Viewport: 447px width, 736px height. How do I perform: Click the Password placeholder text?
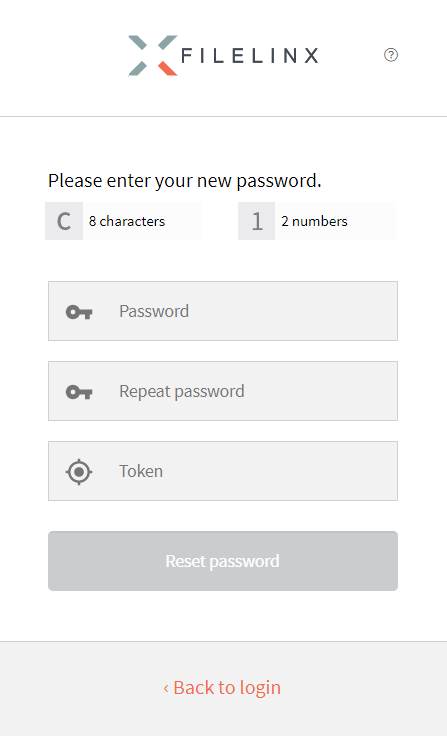(x=154, y=311)
